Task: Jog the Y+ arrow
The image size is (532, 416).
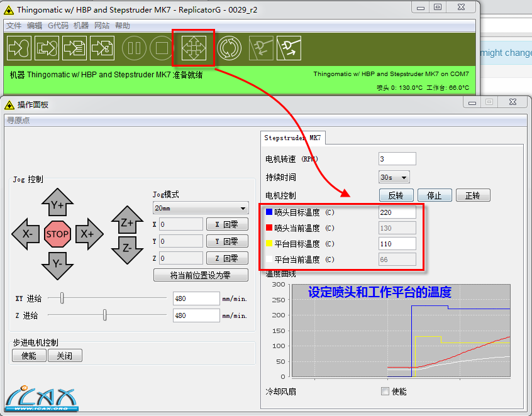Action: pos(57,202)
